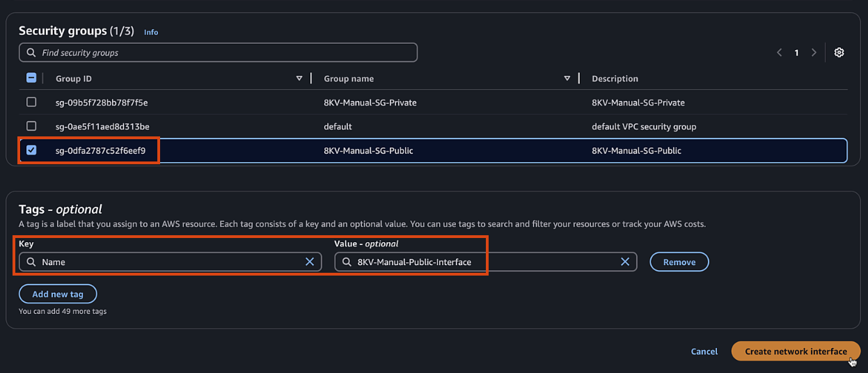Uncheck the 8KV-Manual-SG-Public security group
This screenshot has height=373, width=868.
pos(31,150)
